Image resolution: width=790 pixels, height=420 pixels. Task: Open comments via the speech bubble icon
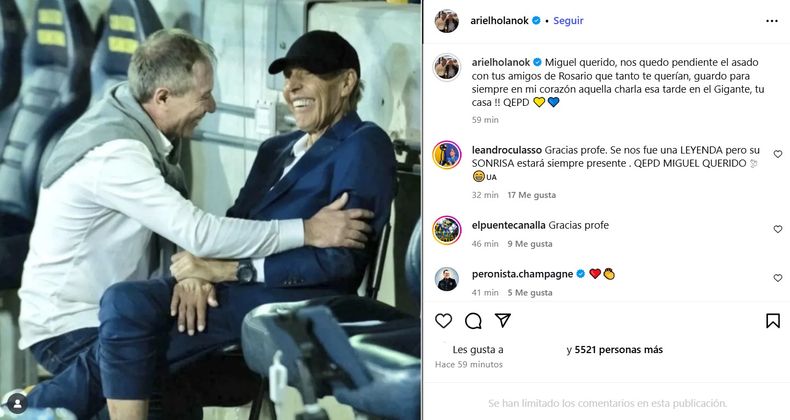click(x=473, y=321)
